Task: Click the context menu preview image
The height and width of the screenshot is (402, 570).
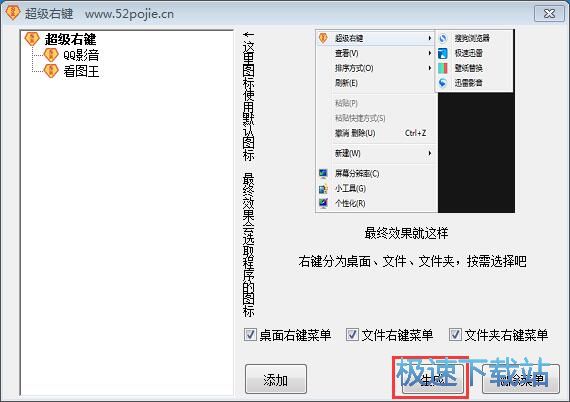Action: pos(415,121)
